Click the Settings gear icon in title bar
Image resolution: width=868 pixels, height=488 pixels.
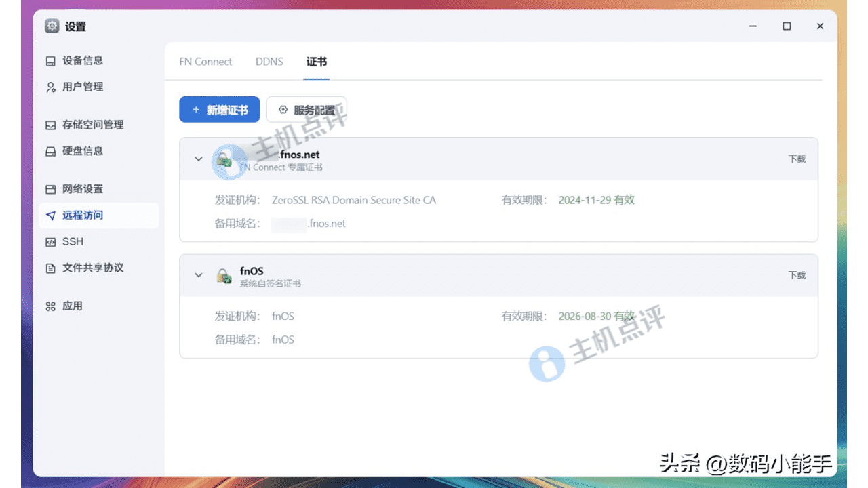(52, 26)
